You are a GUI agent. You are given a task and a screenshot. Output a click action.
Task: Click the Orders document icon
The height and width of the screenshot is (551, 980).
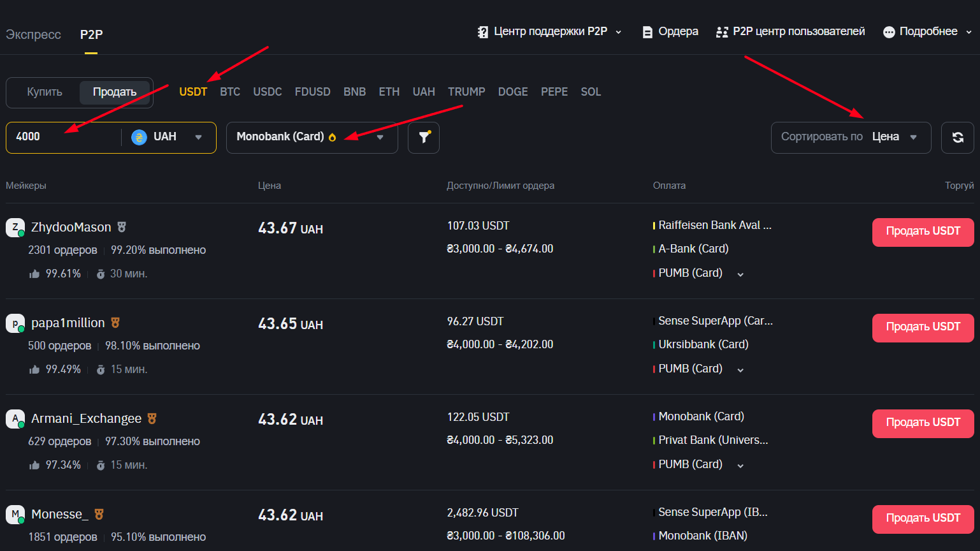tap(647, 32)
